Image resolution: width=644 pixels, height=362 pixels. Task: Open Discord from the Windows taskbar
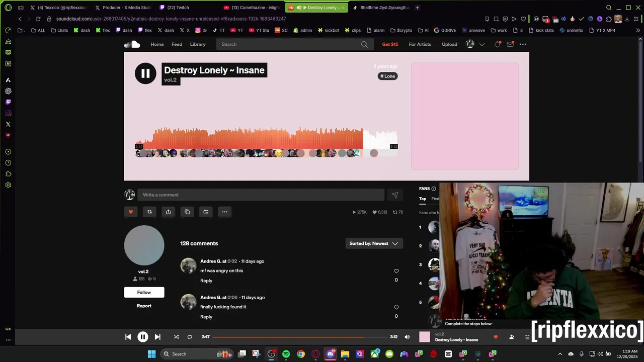[x=331, y=354]
